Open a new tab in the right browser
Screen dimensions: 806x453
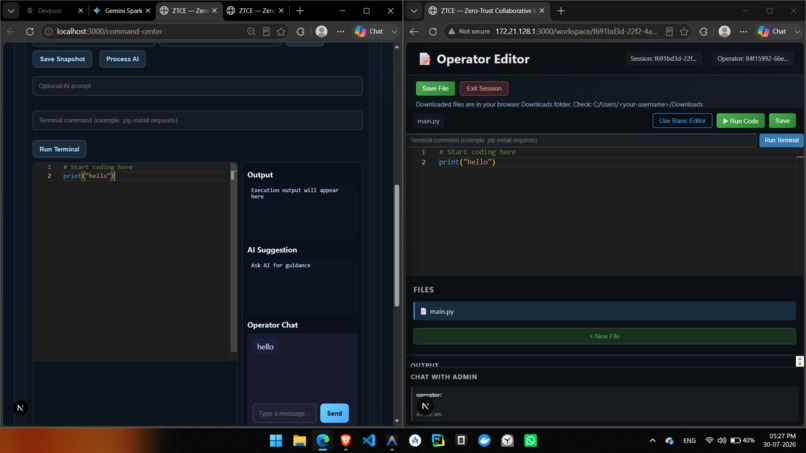561,10
